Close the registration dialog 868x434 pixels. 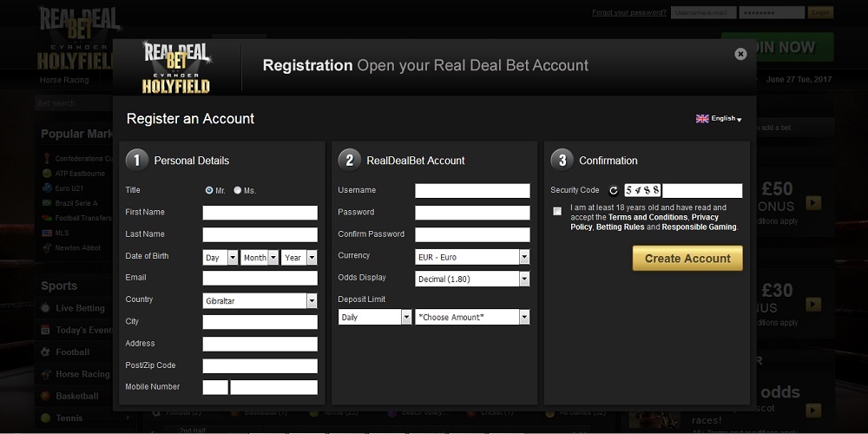(740, 54)
